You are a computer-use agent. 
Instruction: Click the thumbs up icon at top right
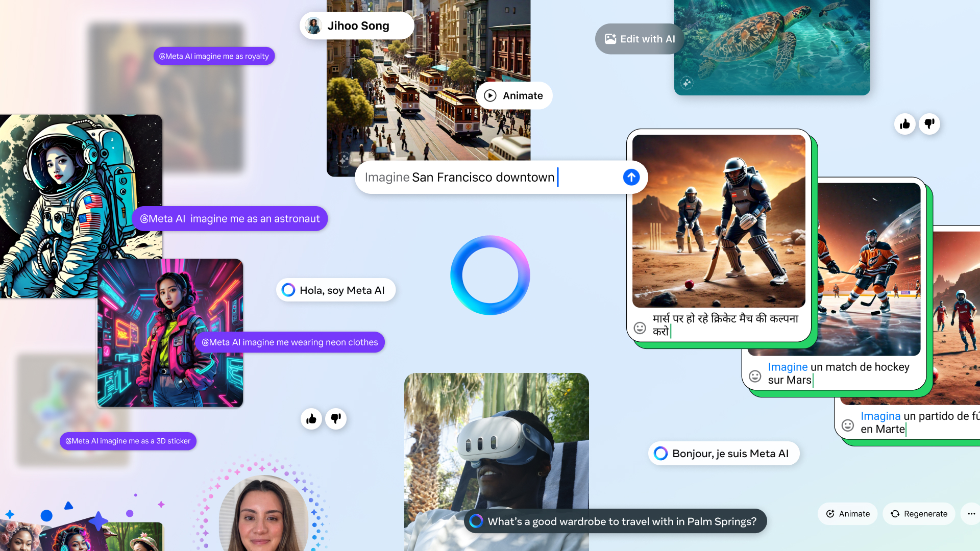pyautogui.click(x=905, y=124)
